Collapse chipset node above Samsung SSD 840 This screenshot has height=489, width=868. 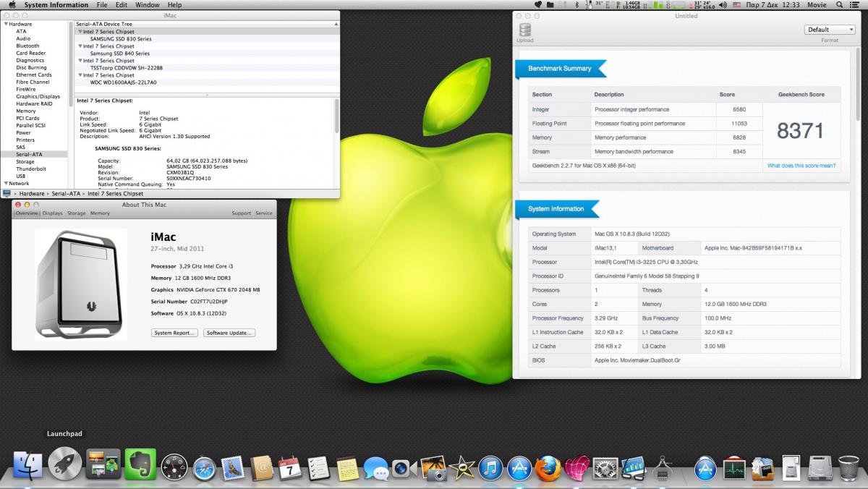(80, 46)
